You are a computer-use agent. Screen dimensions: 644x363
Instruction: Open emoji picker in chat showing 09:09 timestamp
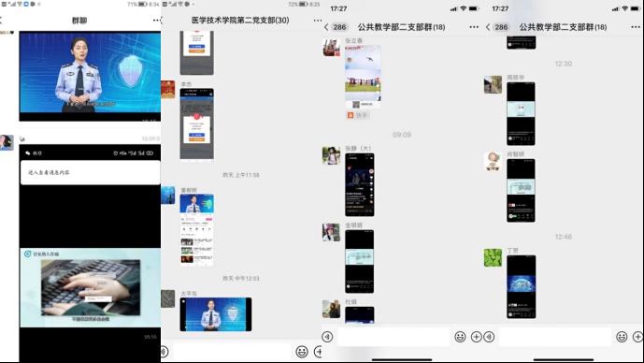[460, 337]
